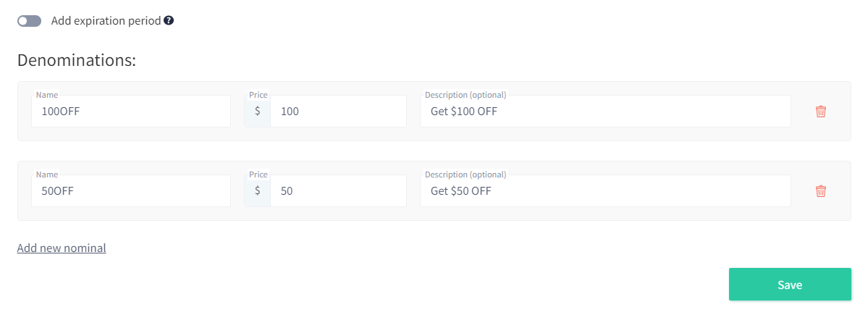Screen dimensions: 868x315
Task: Click the "Add expiration period" label text
Action: 106,21
